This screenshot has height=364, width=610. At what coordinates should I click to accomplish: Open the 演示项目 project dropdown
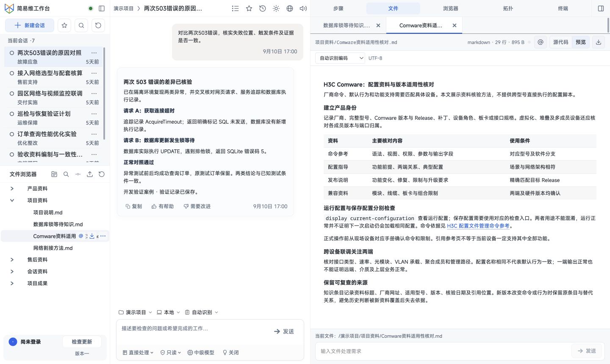135,312
